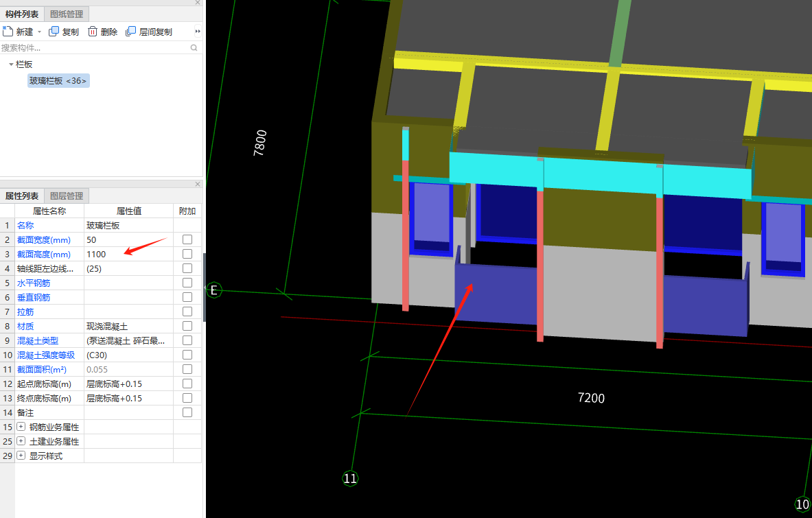This screenshot has width=812, height=518.
Task: Click the 轴线距左边线 value (25)
Action: [94, 269]
